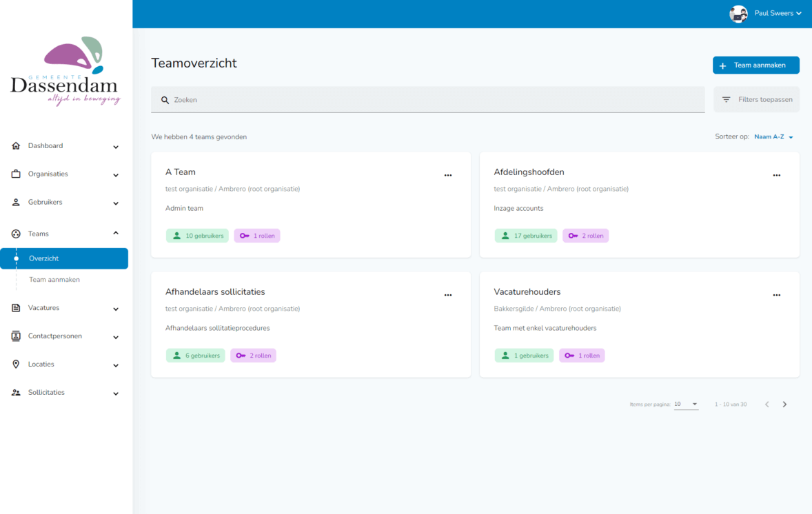
Task: Click the Contactpersonen icon in sidebar
Action: pyautogui.click(x=16, y=336)
